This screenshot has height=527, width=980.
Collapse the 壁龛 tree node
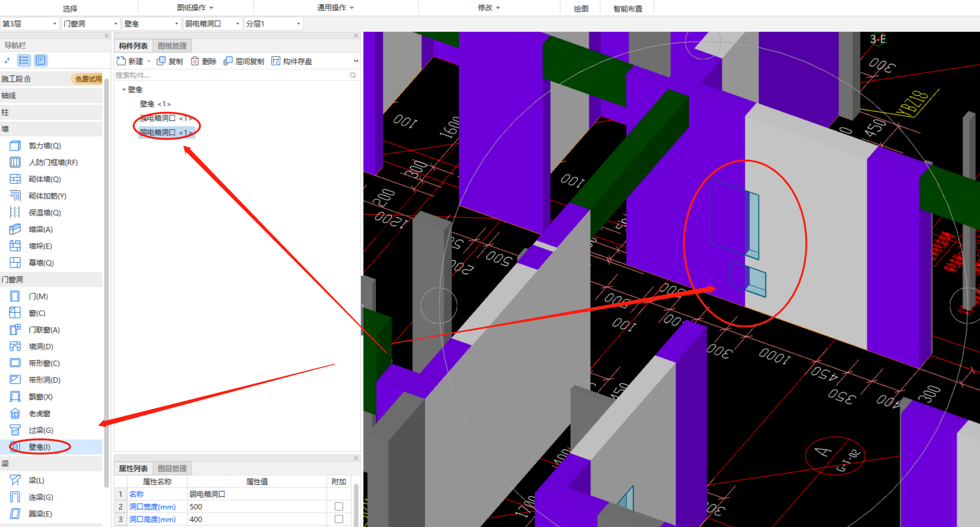pos(124,89)
